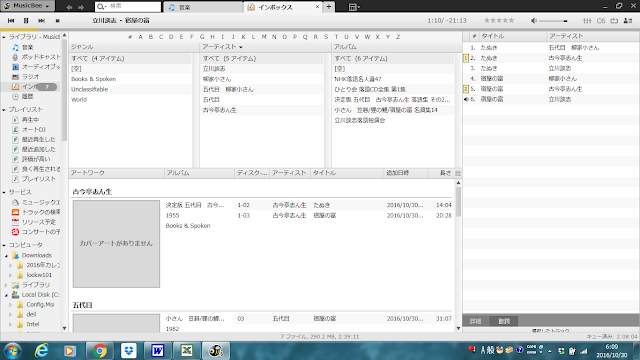This screenshot has height=360, width=640.
Task: Switch to the 詳細 tab
Action: click(476, 322)
